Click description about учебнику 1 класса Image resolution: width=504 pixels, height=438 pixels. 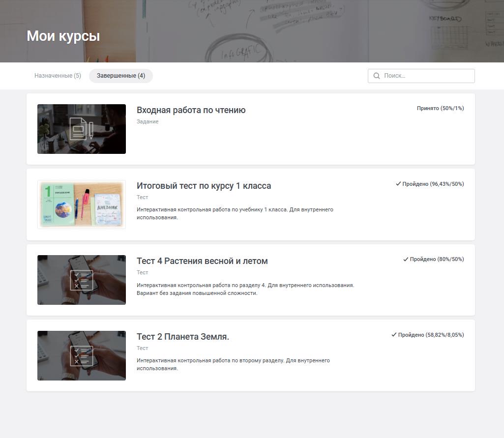(x=235, y=213)
